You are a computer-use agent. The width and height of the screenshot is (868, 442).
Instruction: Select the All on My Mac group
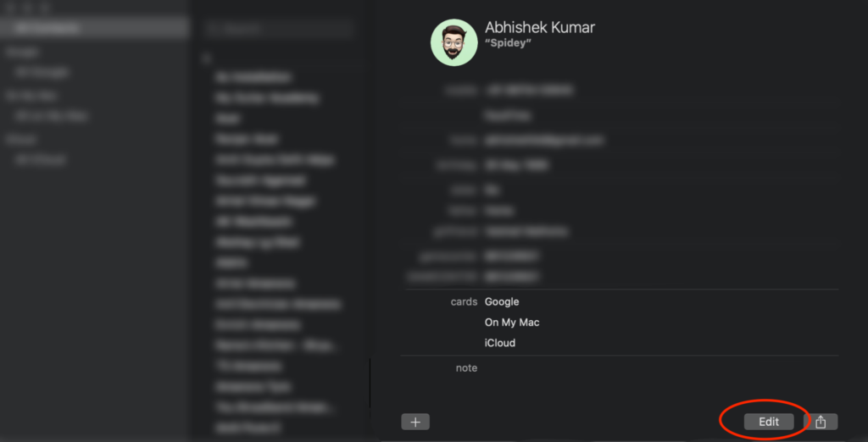click(52, 116)
